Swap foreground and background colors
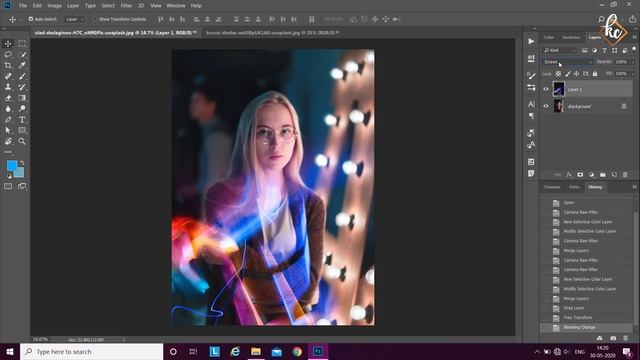Image resolution: width=640 pixels, height=360 pixels. 22,162
